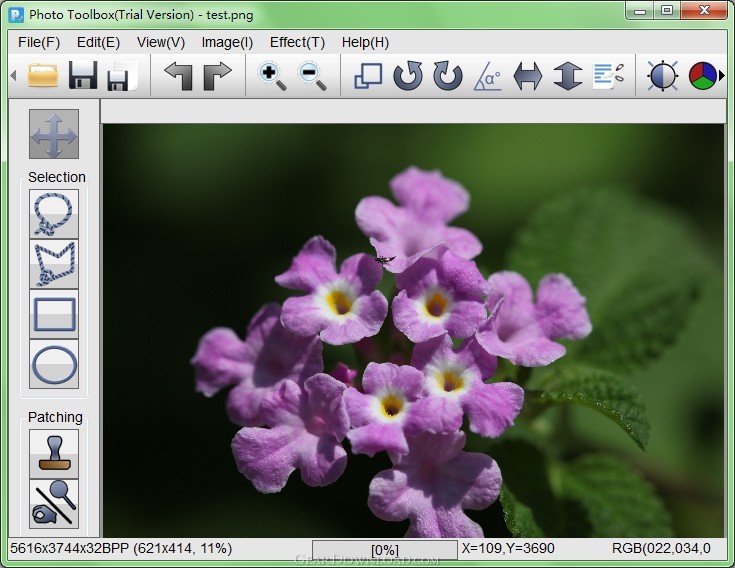Open the rotate by custom angle tool
Image resolution: width=735 pixels, height=568 pixels.
488,76
